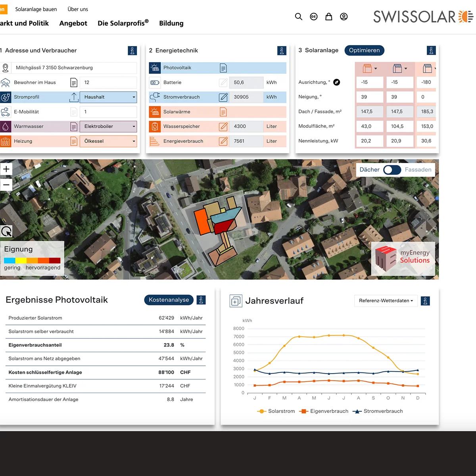Open Bildung menu
This screenshot has width=476, height=476.
171,23
